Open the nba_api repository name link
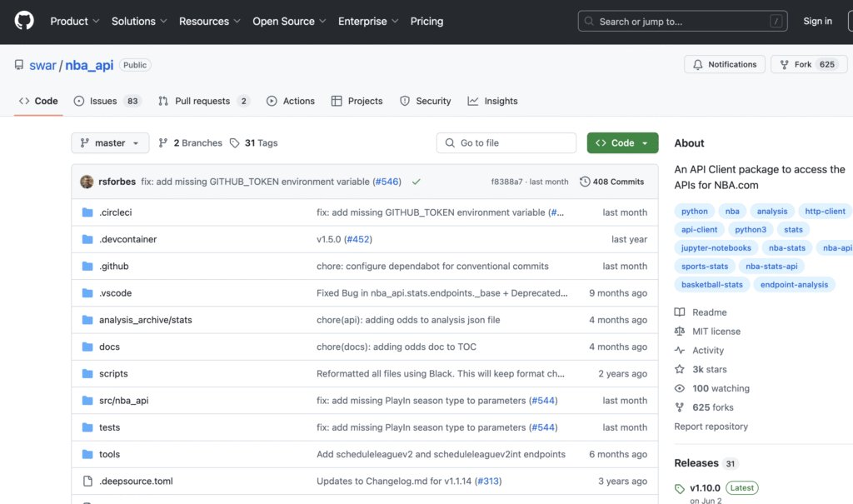 pos(89,65)
